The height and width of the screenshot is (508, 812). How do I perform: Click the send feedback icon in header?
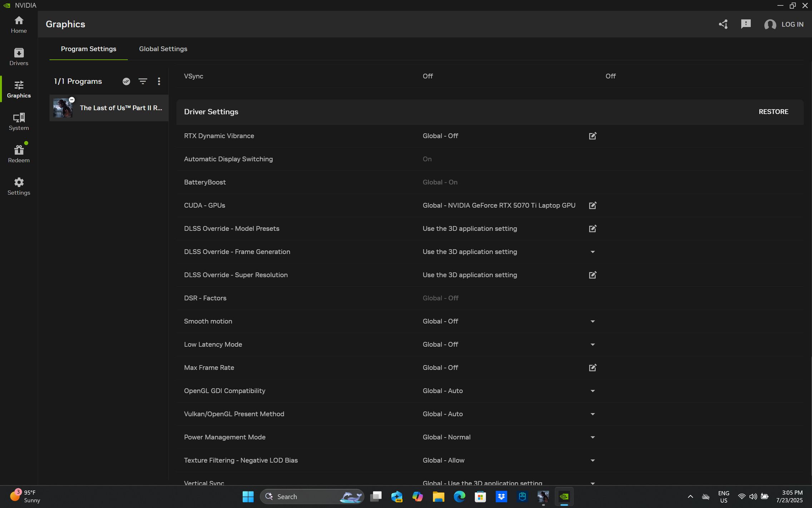(x=746, y=24)
